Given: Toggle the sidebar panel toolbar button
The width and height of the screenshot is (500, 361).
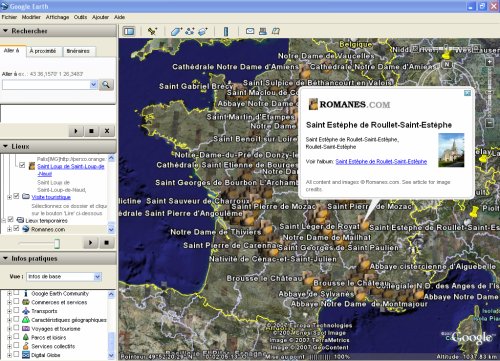Looking at the screenshot, I should point(129,31).
